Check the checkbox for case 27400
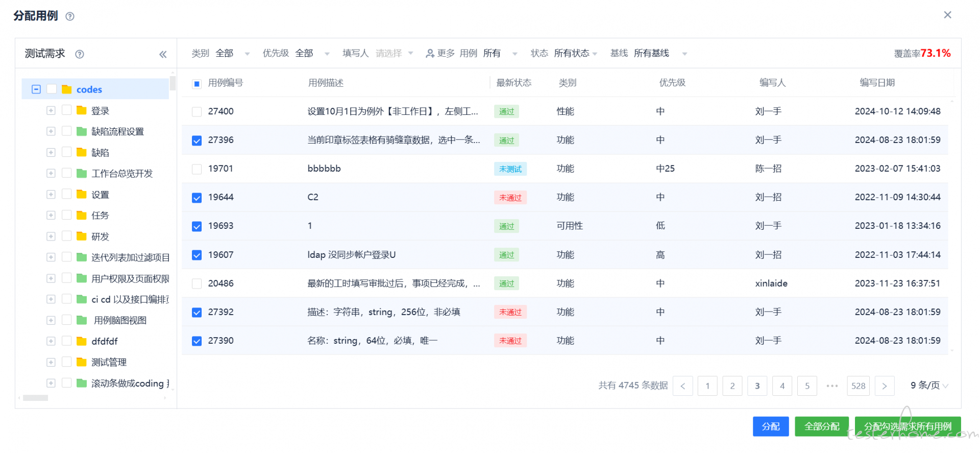The width and height of the screenshot is (980, 453). (x=197, y=112)
